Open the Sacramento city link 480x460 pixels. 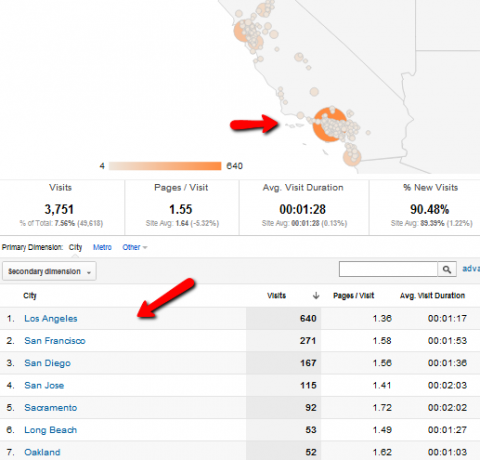pyautogui.click(x=51, y=408)
